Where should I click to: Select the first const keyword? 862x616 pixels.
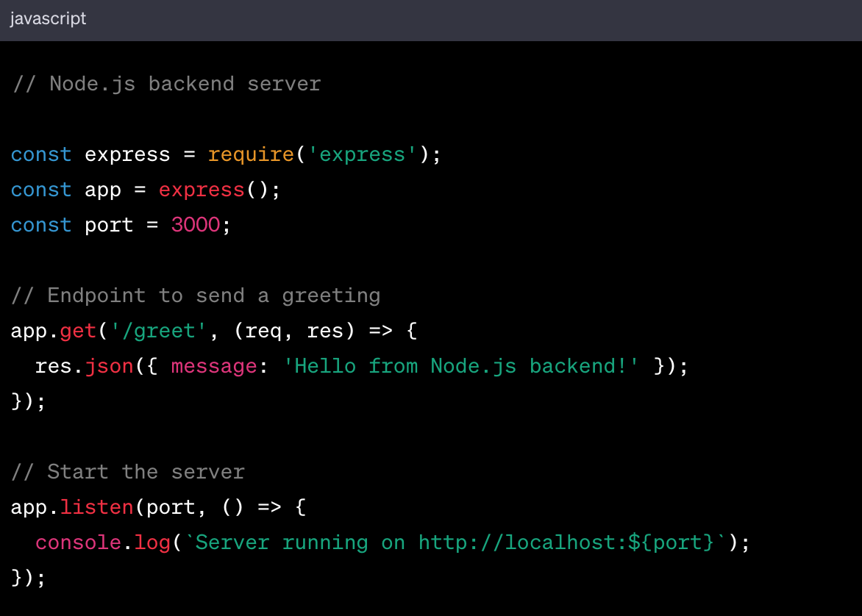tap(40, 154)
